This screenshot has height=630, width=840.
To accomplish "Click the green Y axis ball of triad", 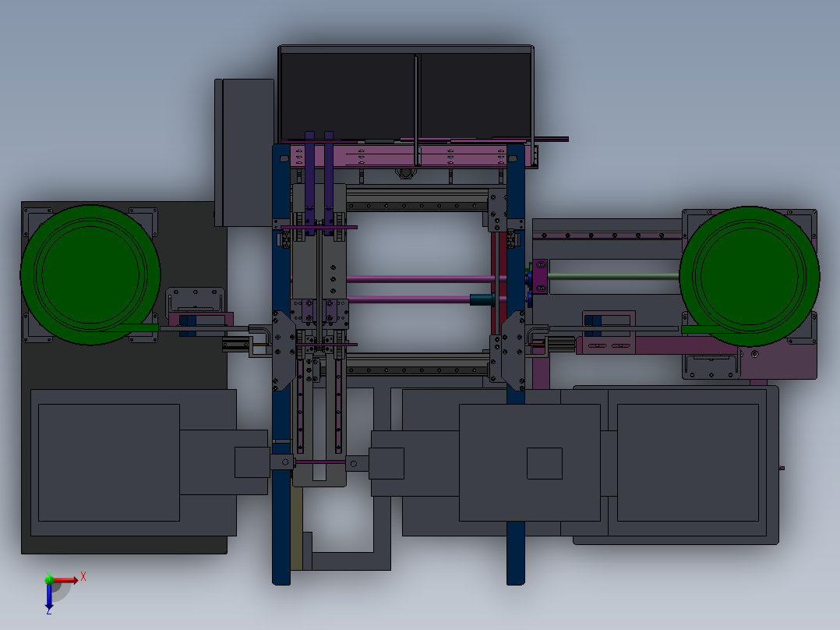I will pyautogui.click(x=49, y=579).
